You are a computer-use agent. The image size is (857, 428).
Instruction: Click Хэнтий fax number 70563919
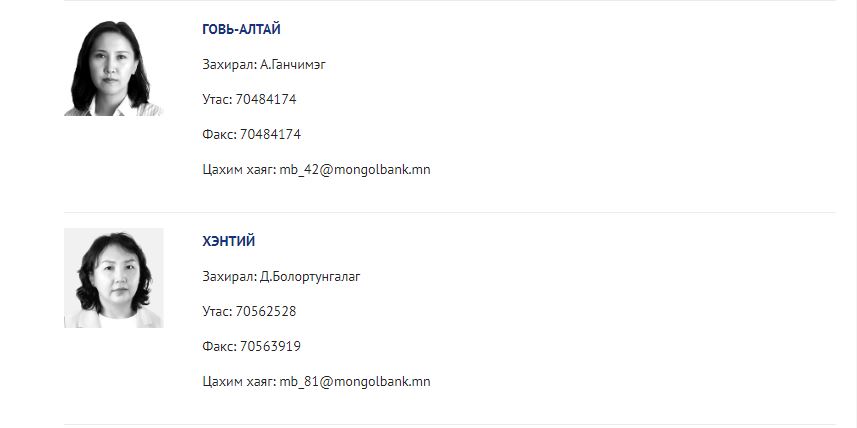click(x=270, y=347)
